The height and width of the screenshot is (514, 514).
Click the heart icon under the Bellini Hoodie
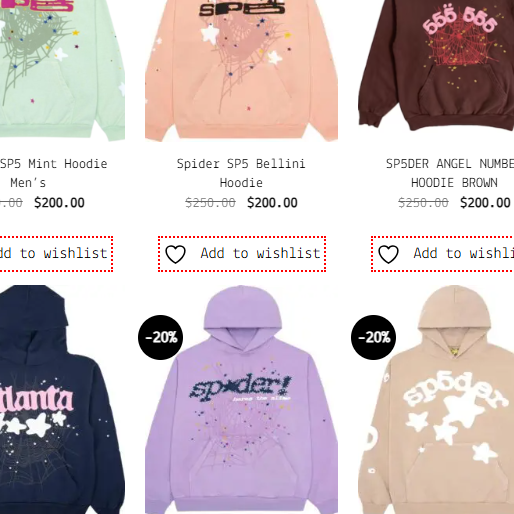(x=176, y=254)
